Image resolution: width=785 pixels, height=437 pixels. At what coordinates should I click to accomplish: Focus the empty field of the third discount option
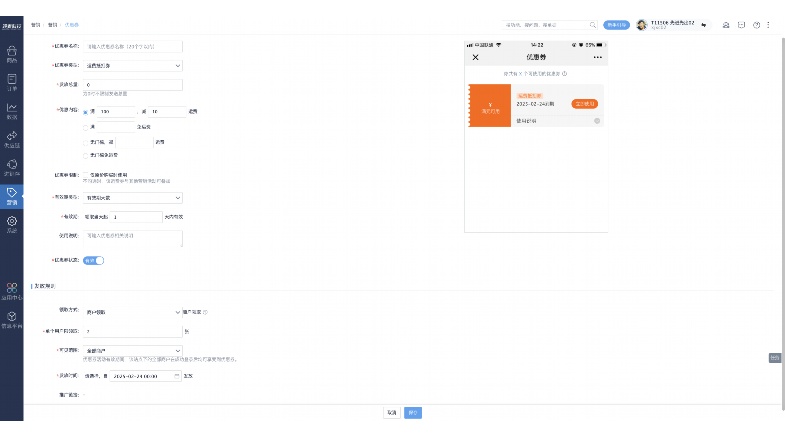tap(134, 142)
